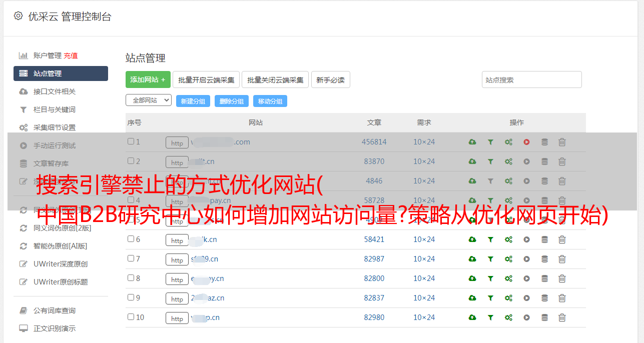Open the filter icon in row 1
This screenshot has height=343, width=644.
[490, 142]
